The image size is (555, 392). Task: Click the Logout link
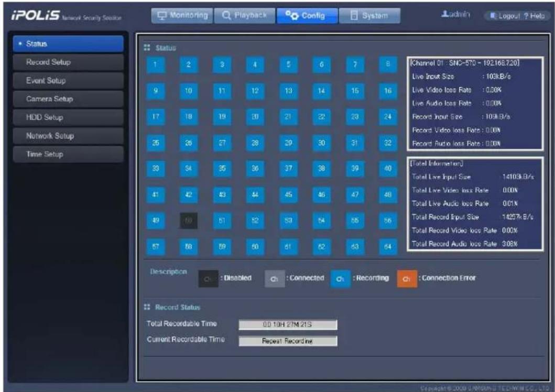click(x=505, y=16)
